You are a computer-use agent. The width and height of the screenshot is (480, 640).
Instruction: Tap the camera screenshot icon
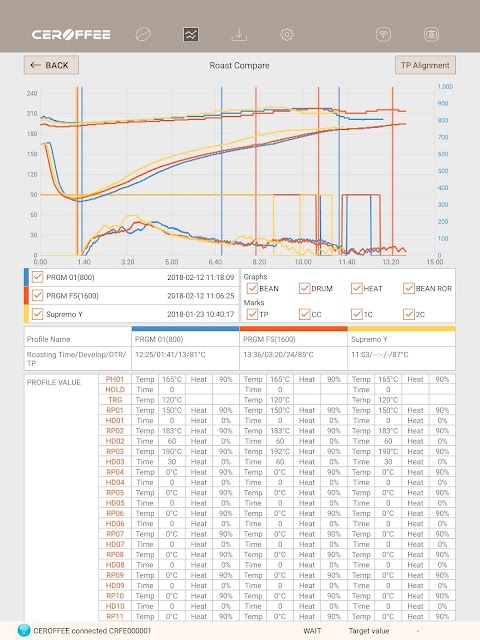(x=431, y=34)
